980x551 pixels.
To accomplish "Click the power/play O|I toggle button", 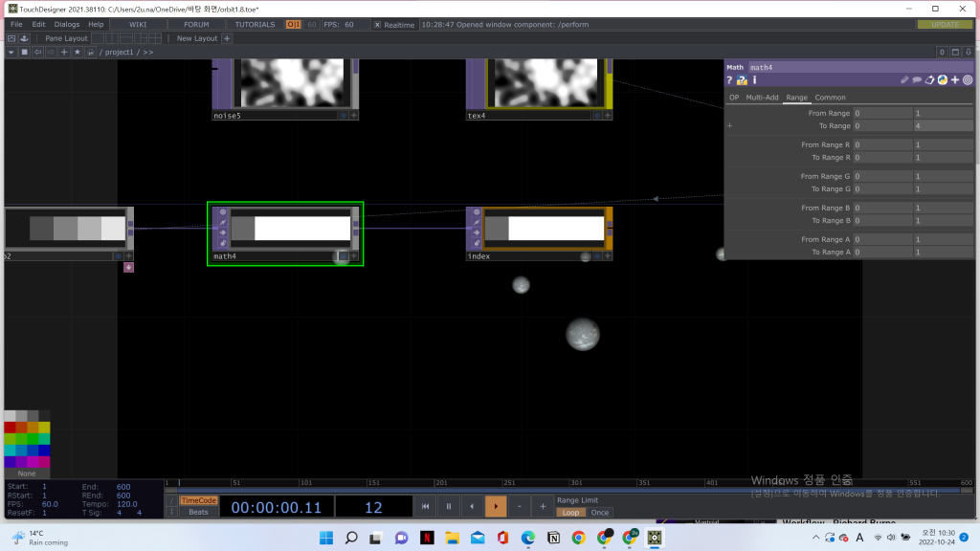I will [x=293, y=24].
